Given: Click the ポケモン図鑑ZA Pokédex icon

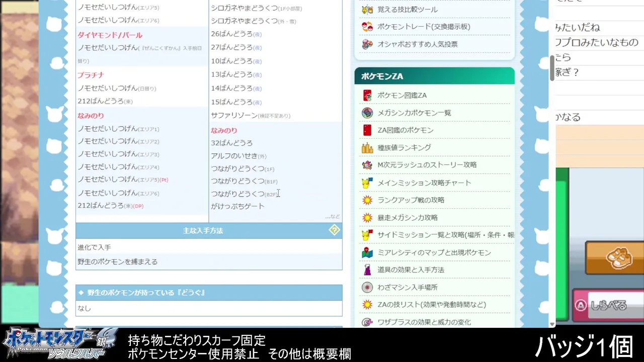Looking at the screenshot, I should [367, 96].
